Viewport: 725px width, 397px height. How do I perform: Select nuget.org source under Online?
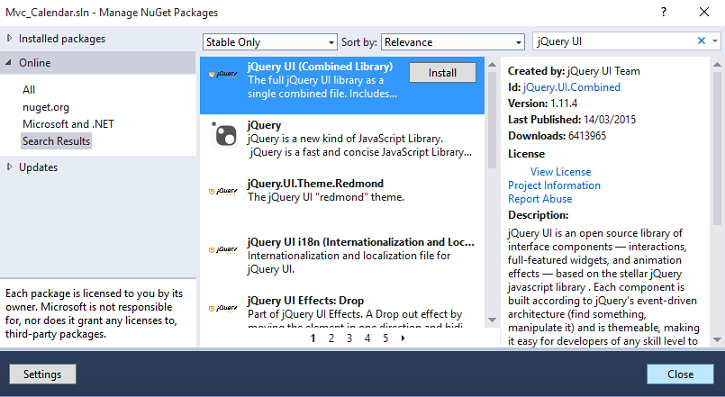[x=46, y=107]
